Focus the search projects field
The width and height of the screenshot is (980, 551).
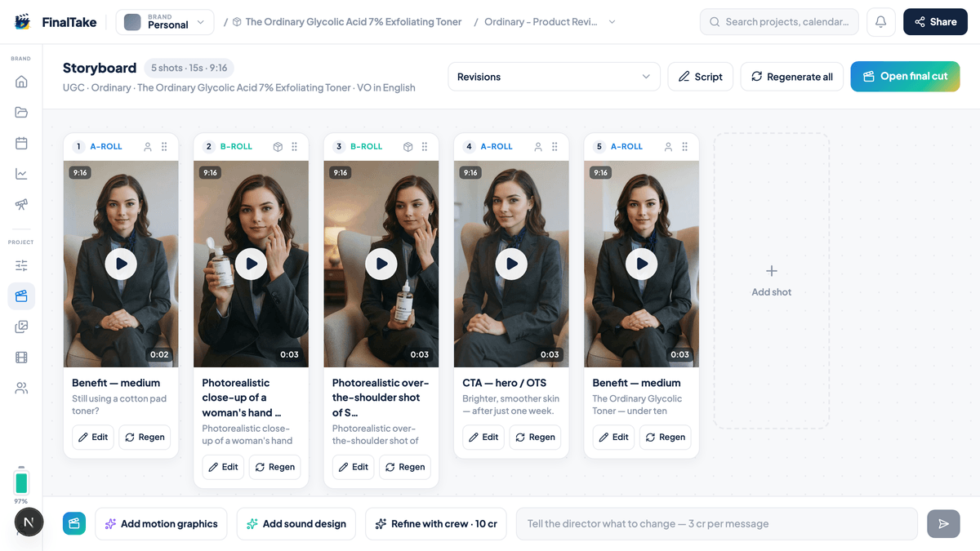click(x=779, y=22)
